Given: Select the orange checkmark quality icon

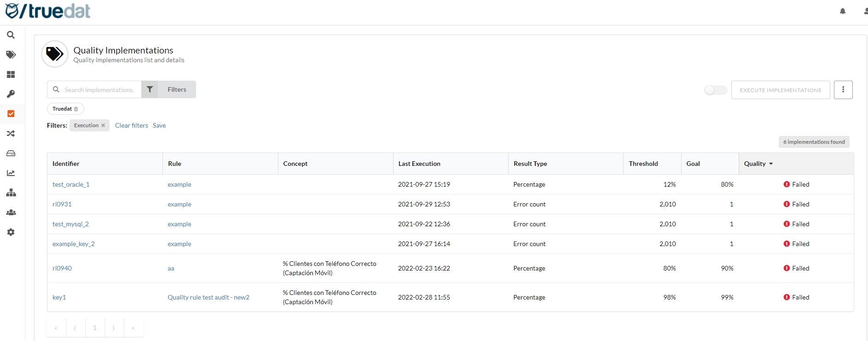Looking at the screenshot, I should [11, 114].
